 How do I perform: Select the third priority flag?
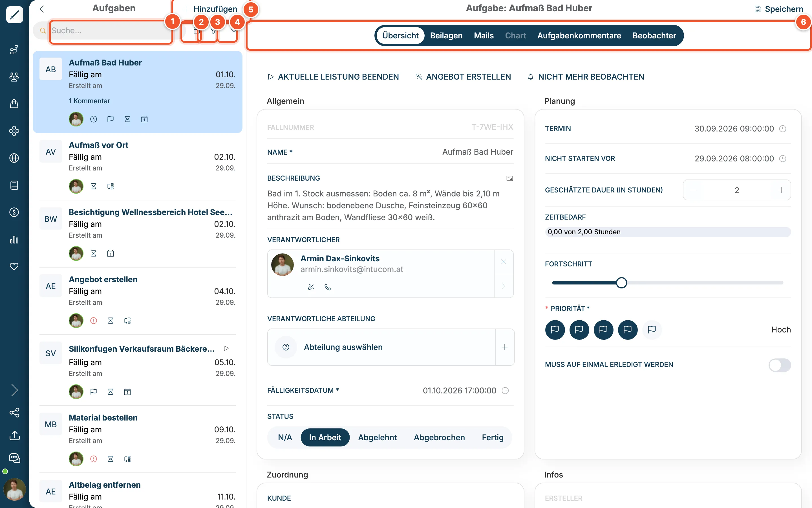point(603,330)
